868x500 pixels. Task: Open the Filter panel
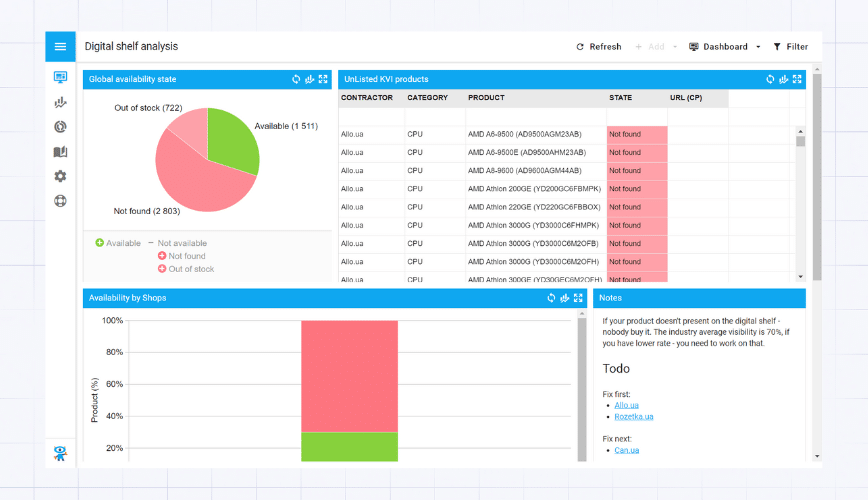(790, 47)
